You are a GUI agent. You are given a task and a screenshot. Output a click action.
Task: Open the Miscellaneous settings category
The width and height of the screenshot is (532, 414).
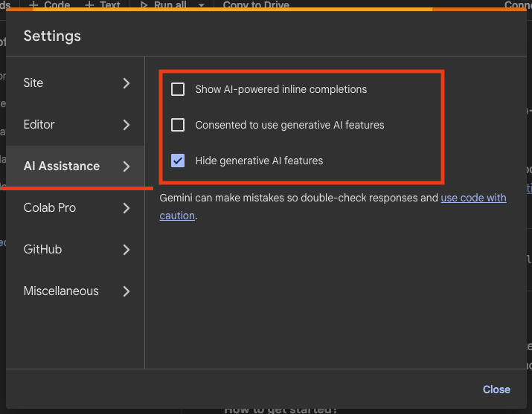75,291
